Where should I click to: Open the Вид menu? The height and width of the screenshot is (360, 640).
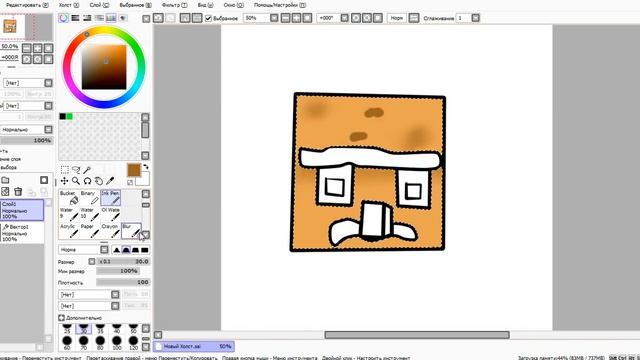coord(205,5)
